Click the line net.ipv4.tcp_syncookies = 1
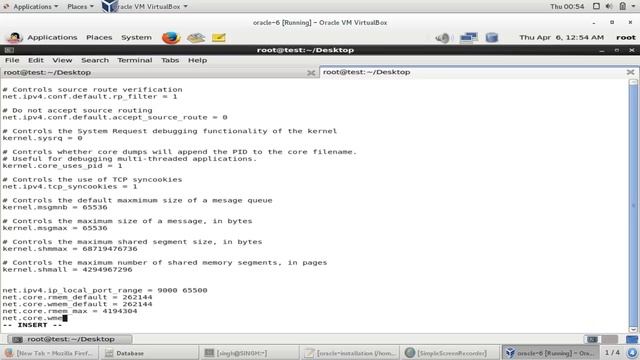 coord(70,187)
